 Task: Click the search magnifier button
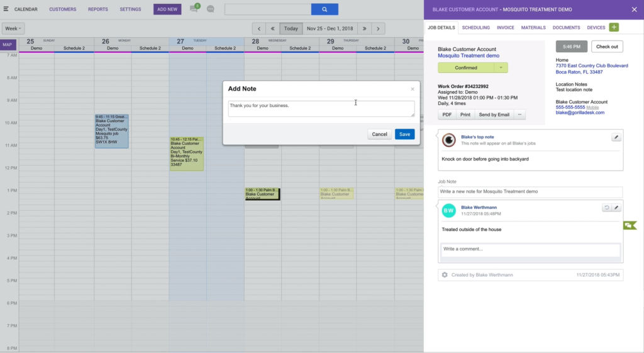click(325, 9)
